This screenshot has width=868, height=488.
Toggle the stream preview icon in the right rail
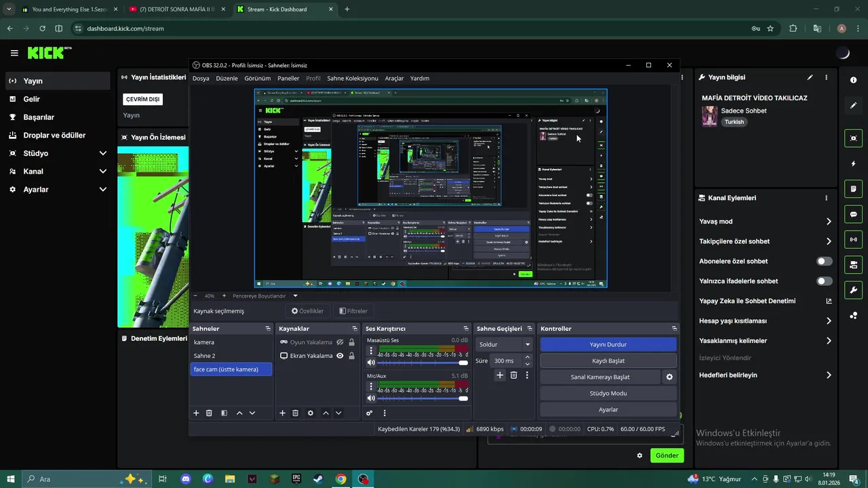click(853, 138)
